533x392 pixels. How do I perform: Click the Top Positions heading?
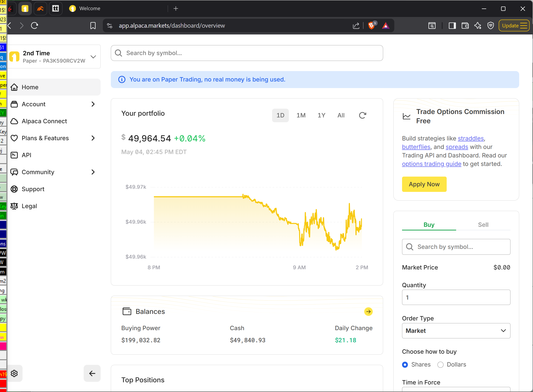[x=143, y=380]
